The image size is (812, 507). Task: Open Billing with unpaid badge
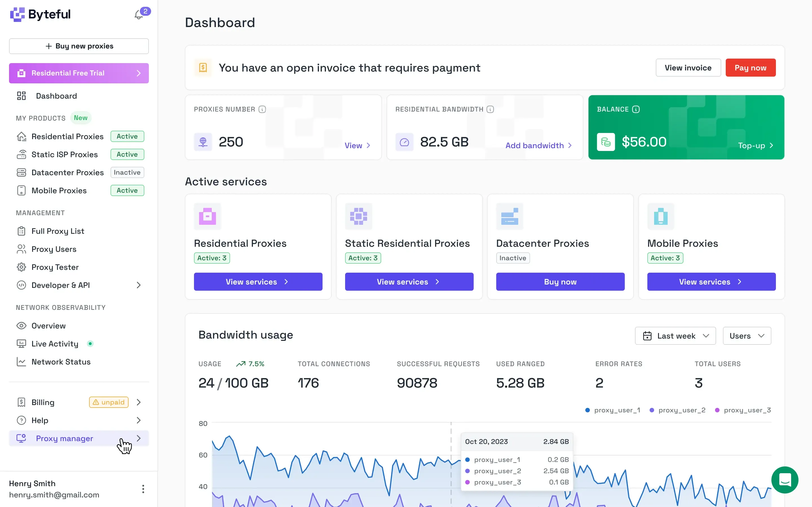[43, 402]
